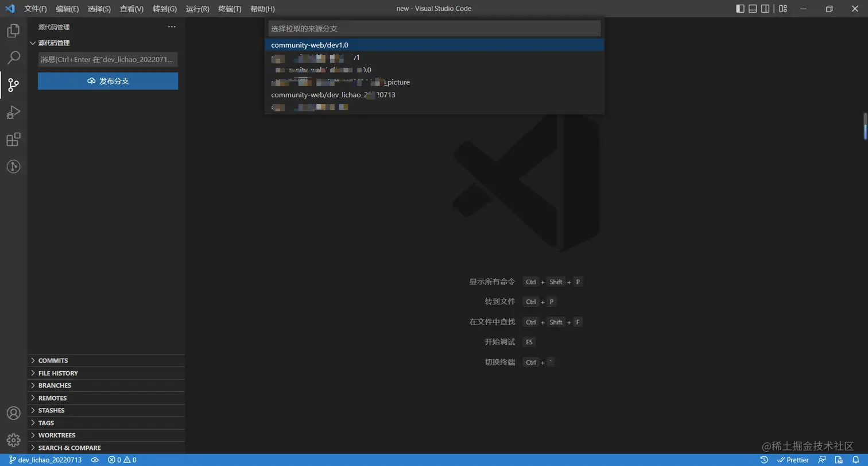The width and height of the screenshot is (868, 466).
Task: Click the feedback icon in the status bar
Action: pyautogui.click(x=822, y=460)
